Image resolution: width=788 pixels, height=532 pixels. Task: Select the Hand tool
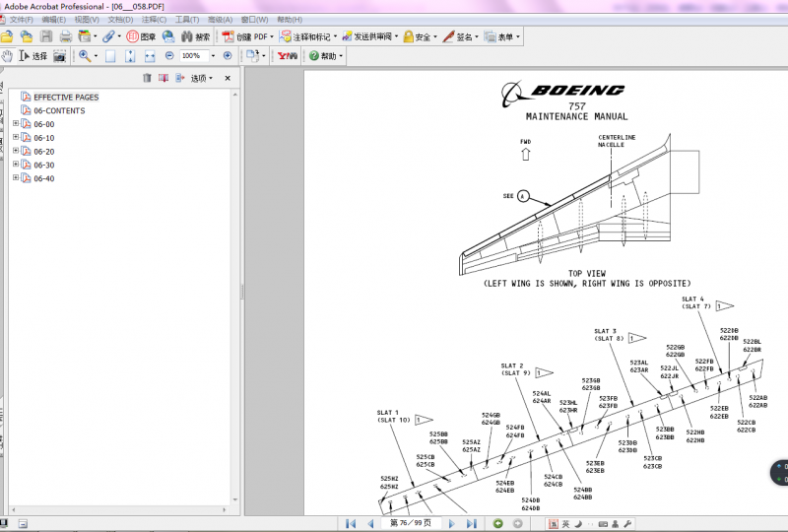(7, 55)
